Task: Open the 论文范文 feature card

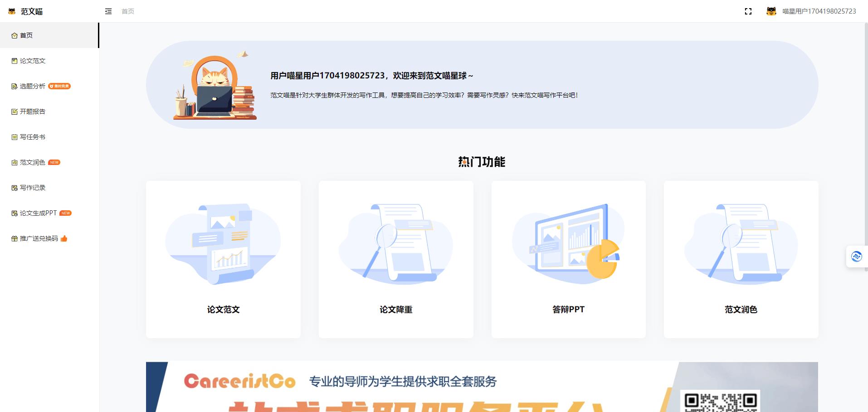Action: (x=223, y=259)
